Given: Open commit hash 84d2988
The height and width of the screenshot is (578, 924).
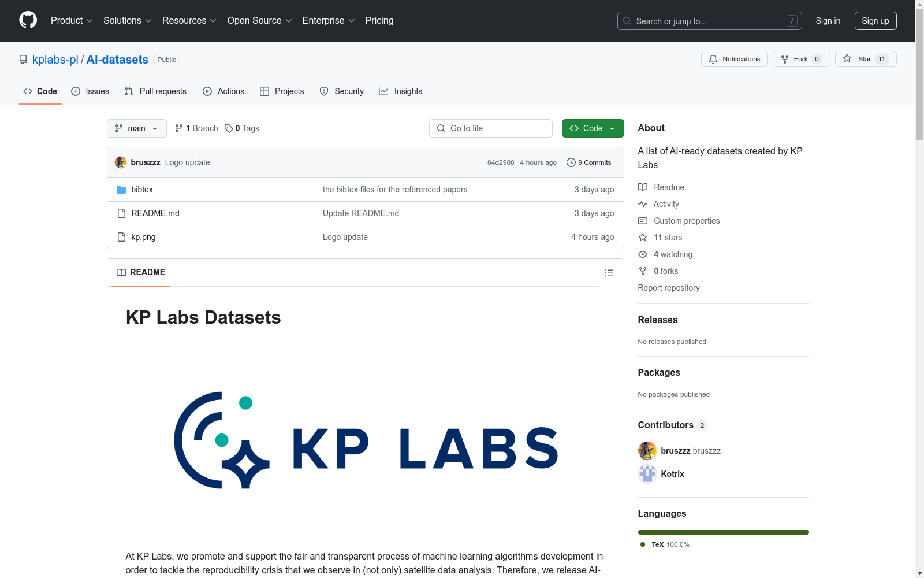Looking at the screenshot, I should 501,162.
